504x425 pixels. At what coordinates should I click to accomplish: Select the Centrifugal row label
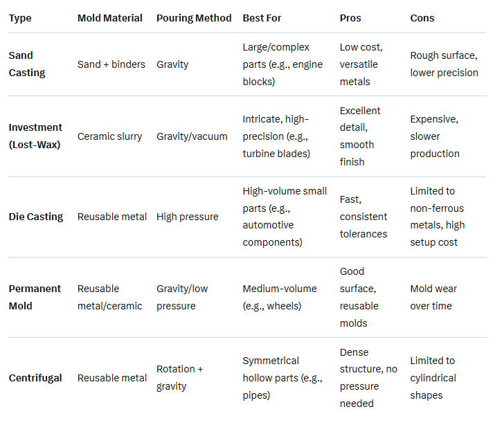[35, 378]
